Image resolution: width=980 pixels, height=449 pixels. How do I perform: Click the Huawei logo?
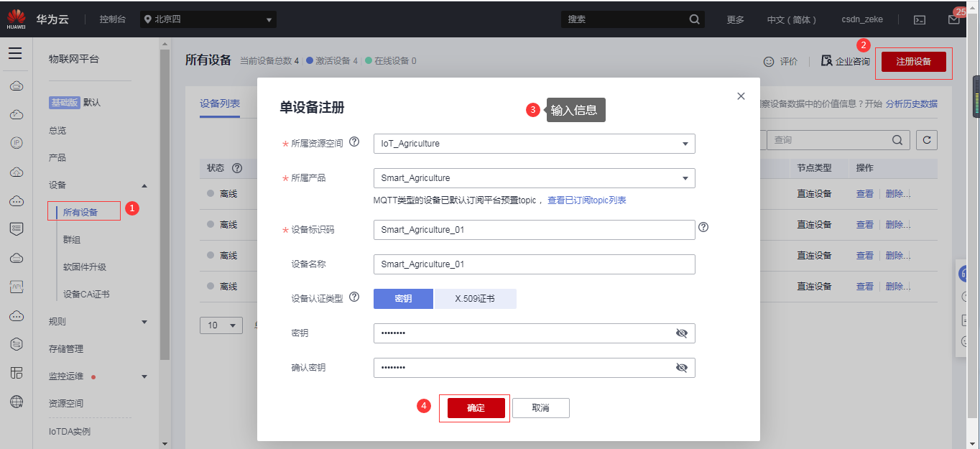pyautogui.click(x=16, y=19)
